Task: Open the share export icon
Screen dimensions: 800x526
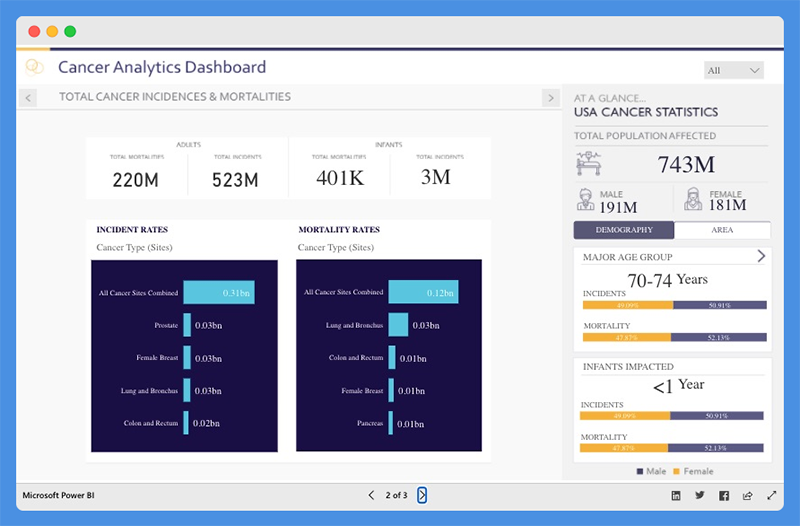Action: coord(747,495)
